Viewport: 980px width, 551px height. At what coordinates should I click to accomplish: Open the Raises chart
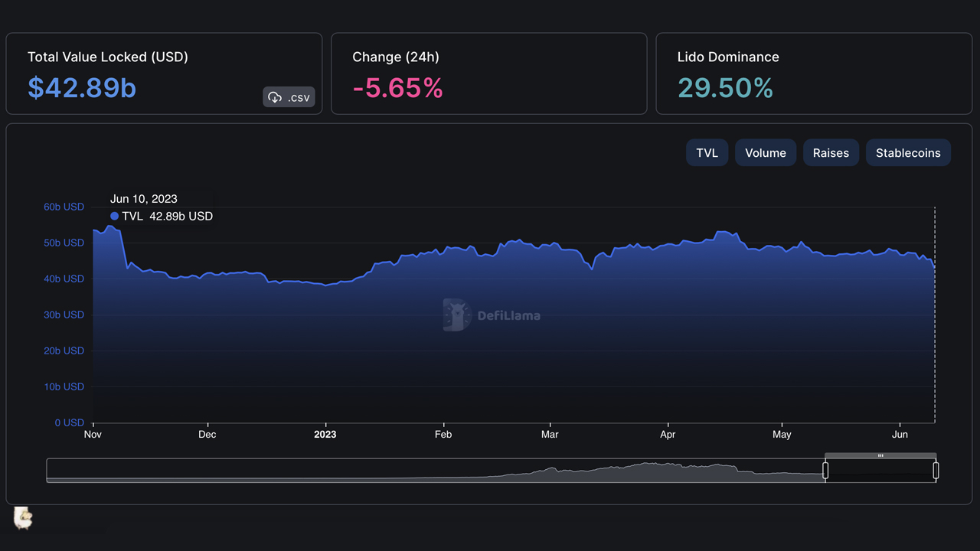click(831, 152)
